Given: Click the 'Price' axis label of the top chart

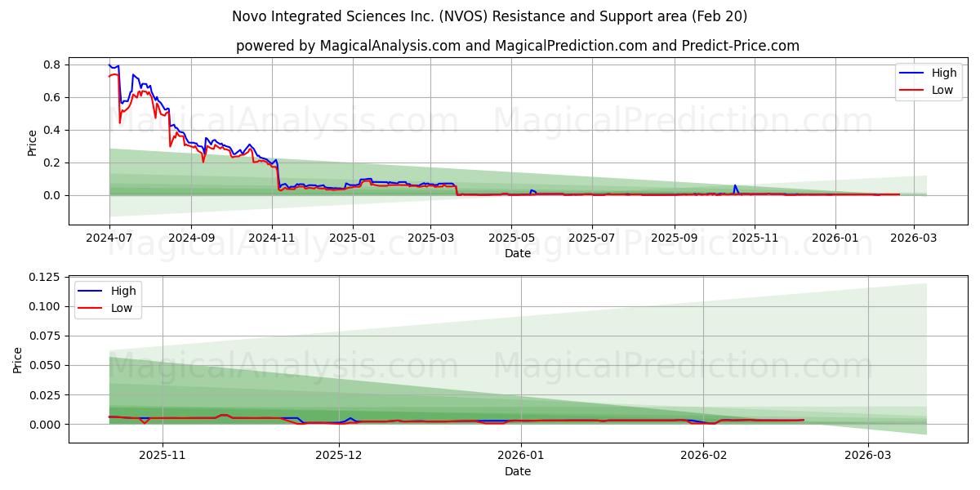Looking at the screenshot, I should pos(33,142).
